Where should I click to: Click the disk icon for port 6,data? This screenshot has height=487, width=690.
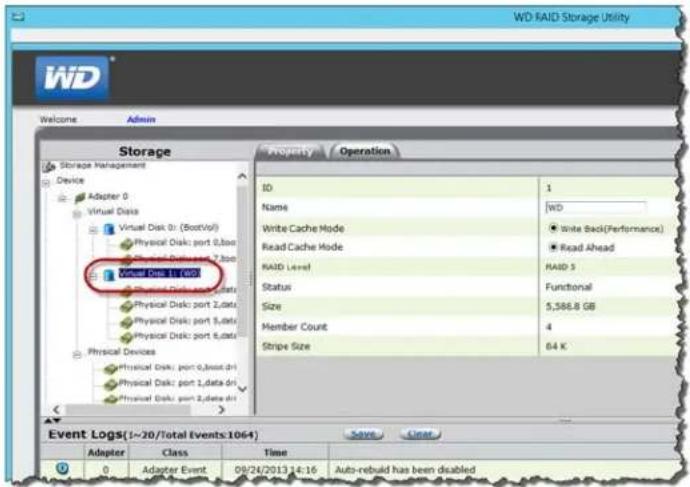point(126,337)
